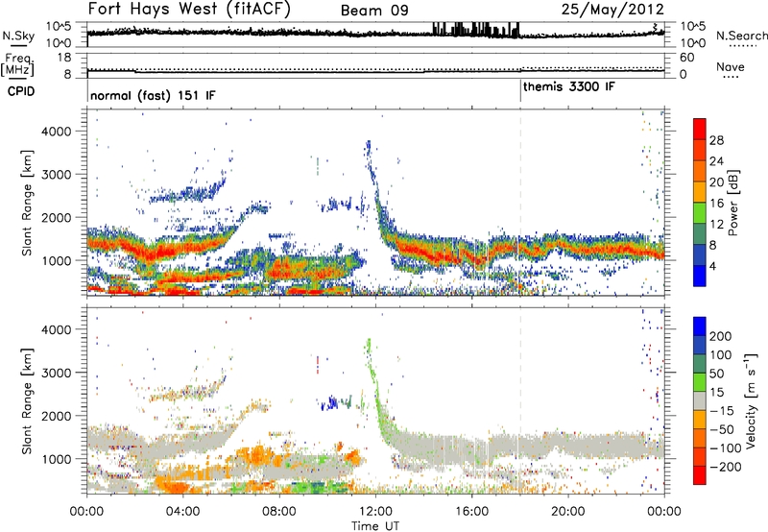Click the "20:00" time axis label

567,512
